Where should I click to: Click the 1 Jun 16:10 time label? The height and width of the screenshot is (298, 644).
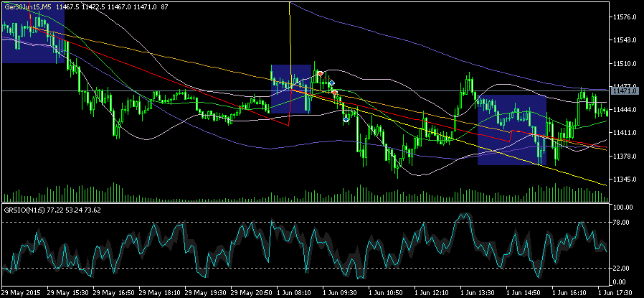(571, 292)
